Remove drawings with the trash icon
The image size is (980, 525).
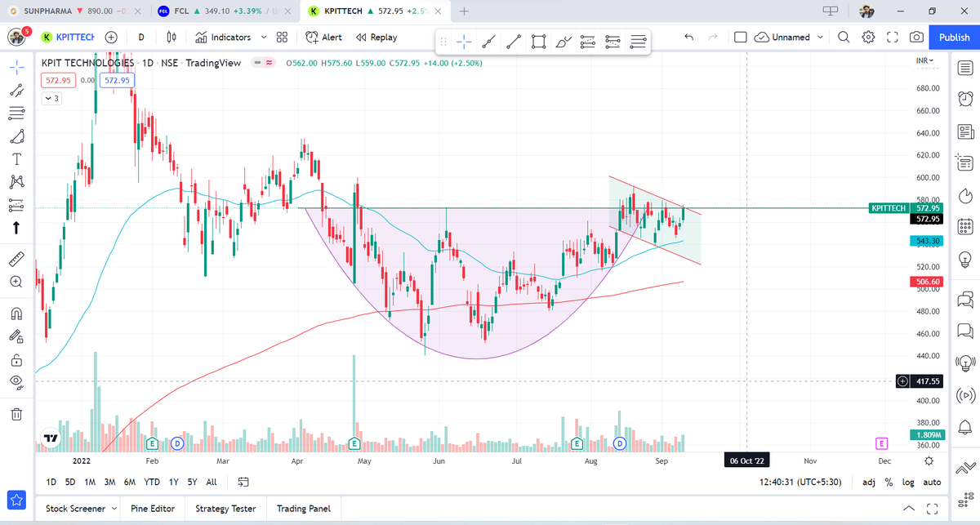point(16,414)
